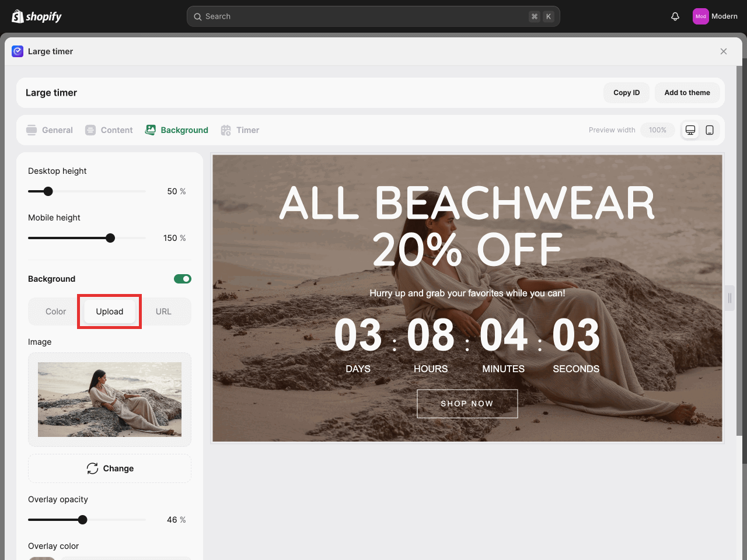Close the Large timer modal
Viewport: 747px width, 560px height.
(x=724, y=51)
